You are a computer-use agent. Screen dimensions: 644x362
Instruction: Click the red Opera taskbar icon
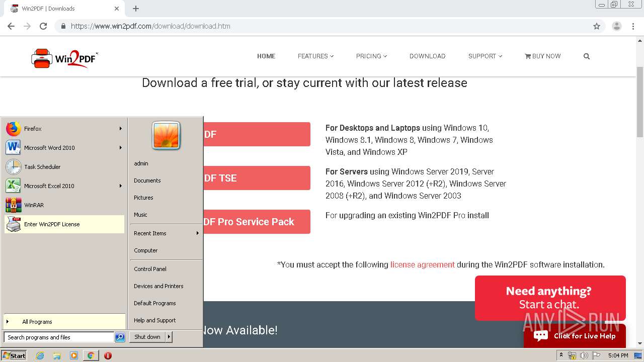coord(108,355)
